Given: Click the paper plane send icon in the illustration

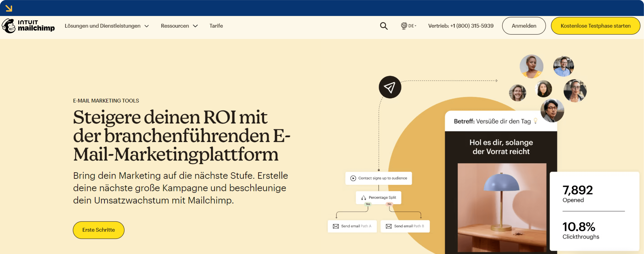Looking at the screenshot, I should click(x=390, y=87).
